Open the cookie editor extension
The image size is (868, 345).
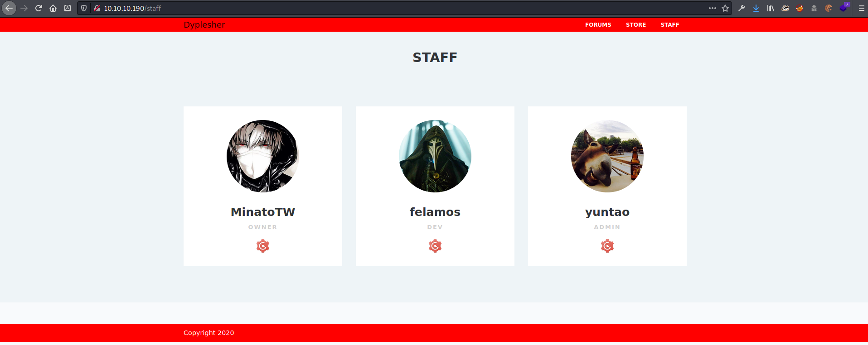pos(829,8)
